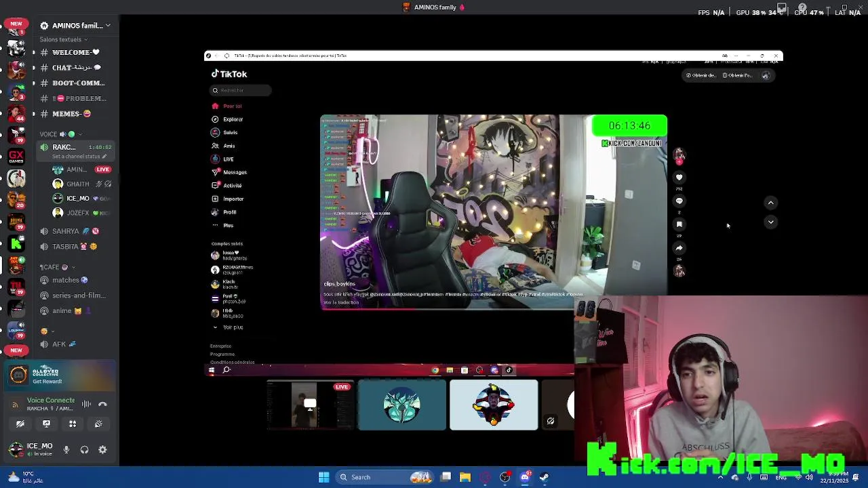The height and width of the screenshot is (488, 868).
Task: Open Discord from the Windows taskbar
Action: tap(524, 477)
